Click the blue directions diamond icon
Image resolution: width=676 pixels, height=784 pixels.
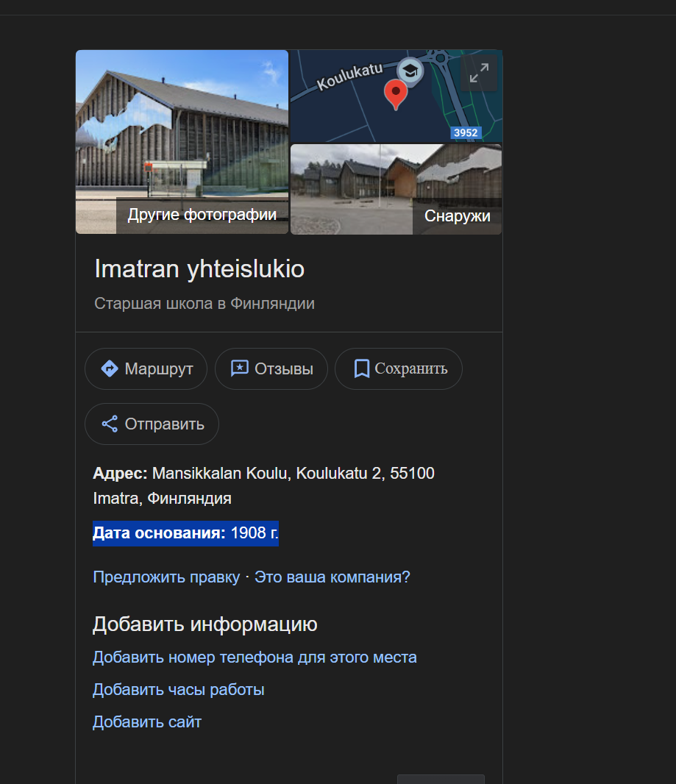click(110, 368)
